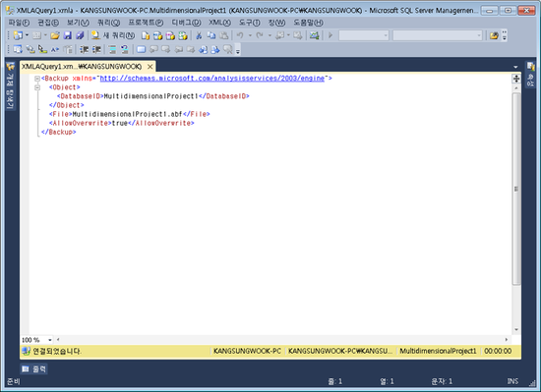
Task: Open the 쿼리(Q) menu
Action: pyautogui.click(x=108, y=23)
